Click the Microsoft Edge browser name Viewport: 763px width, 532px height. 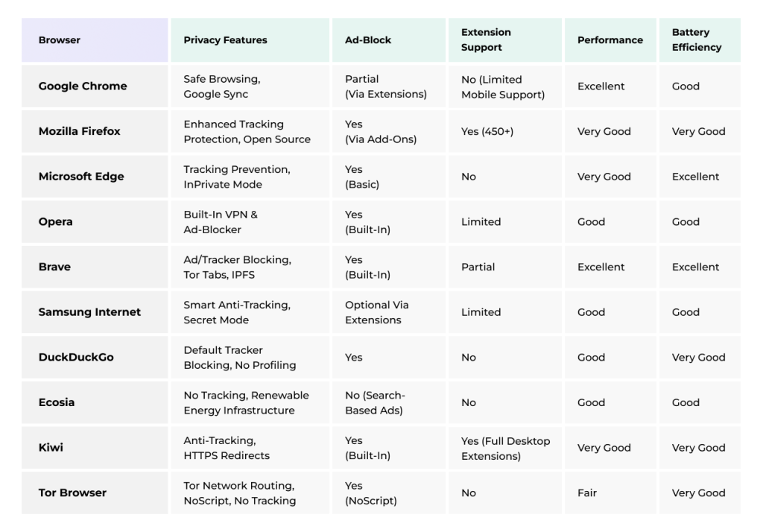pos(81,177)
